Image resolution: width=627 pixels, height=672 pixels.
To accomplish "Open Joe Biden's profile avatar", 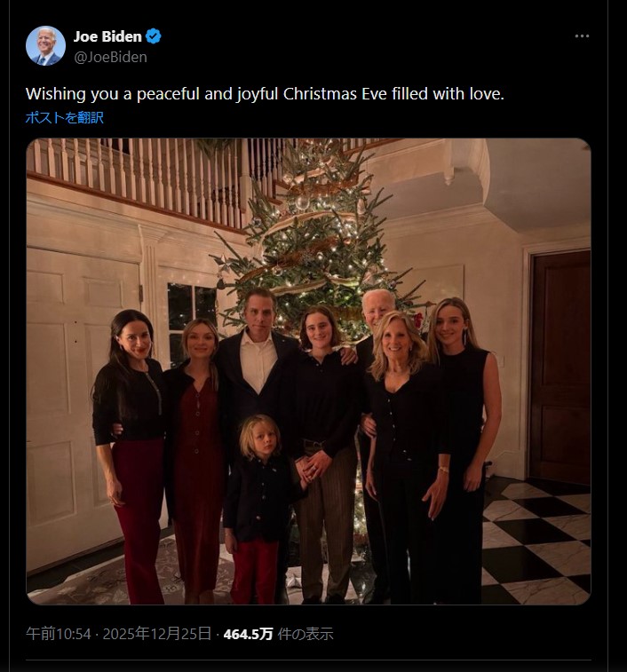I will 45,45.
